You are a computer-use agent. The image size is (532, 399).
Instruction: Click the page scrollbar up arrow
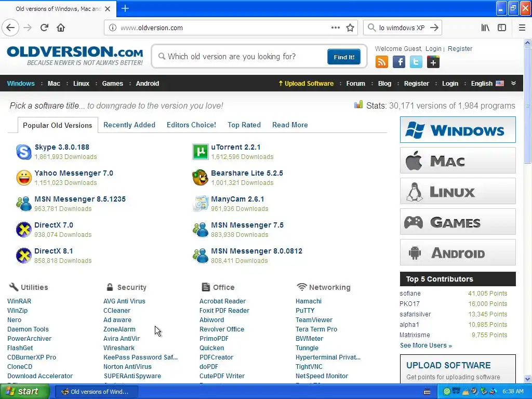point(528,43)
